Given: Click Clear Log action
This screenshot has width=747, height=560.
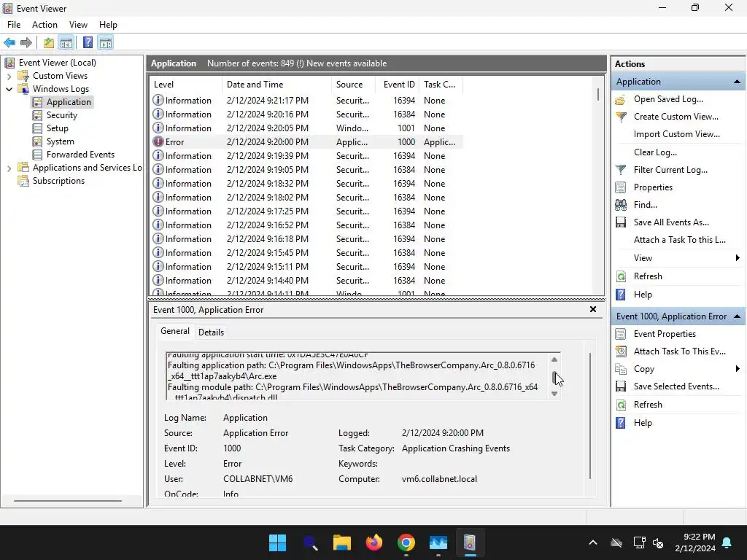Looking at the screenshot, I should tap(655, 152).
